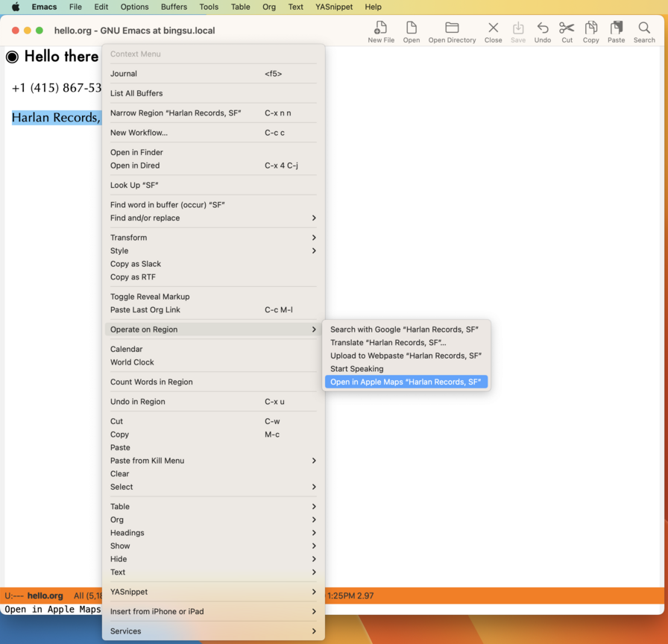Click the Paste clipboard icon
Screen dimensions: 668x644
616,28
